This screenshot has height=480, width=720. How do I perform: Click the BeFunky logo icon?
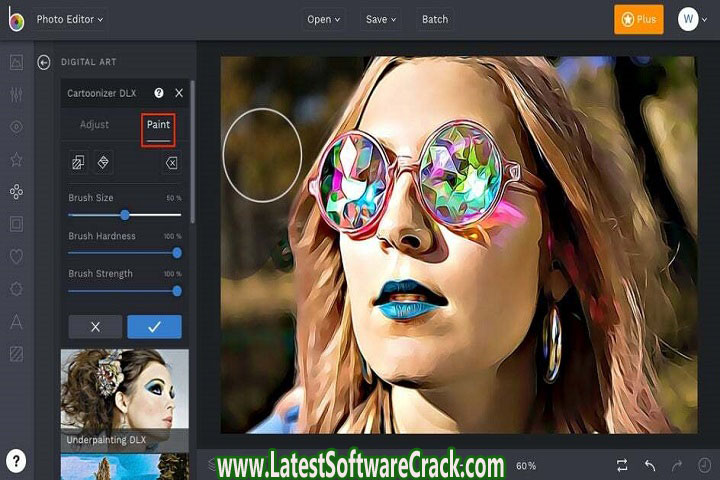(x=16, y=19)
